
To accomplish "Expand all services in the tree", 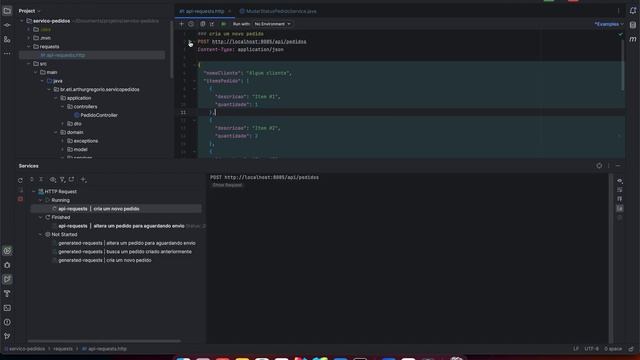I will [x=32, y=180].
